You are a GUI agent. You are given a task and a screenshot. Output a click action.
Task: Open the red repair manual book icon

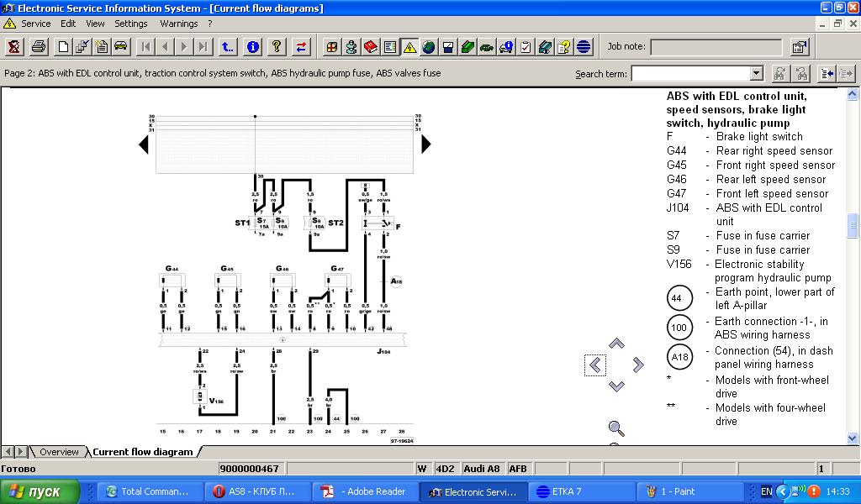coord(369,47)
